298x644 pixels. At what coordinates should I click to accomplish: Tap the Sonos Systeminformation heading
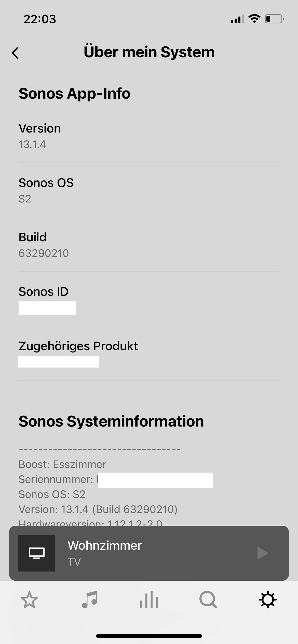(111, 421)
